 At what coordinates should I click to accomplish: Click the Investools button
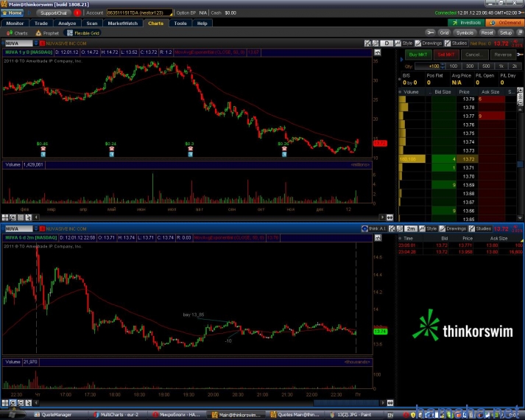[466, 23]
